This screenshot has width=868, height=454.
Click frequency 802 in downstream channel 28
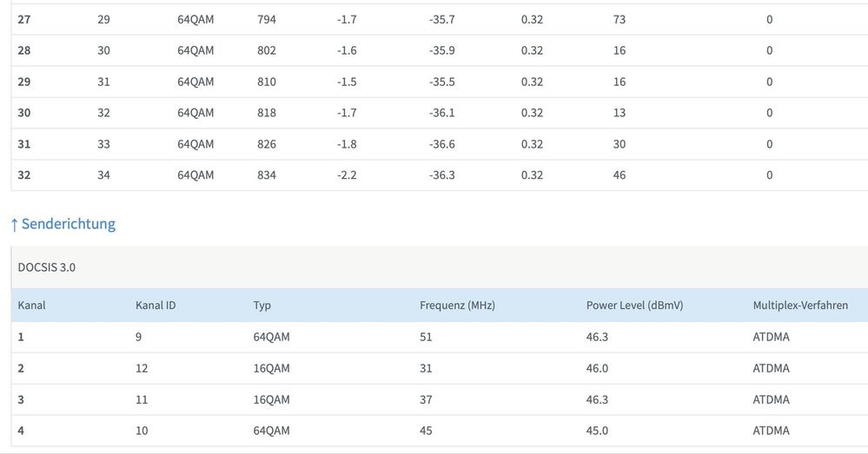(x=267, y=50)
